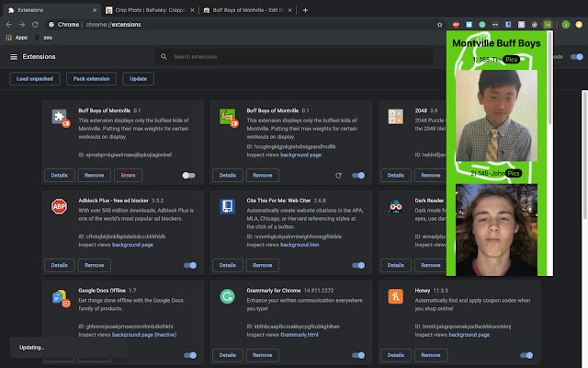Viewport: 588px width, 368px height.
Task: Click the chrome://extensions address bar
Action: pos(243,25)
